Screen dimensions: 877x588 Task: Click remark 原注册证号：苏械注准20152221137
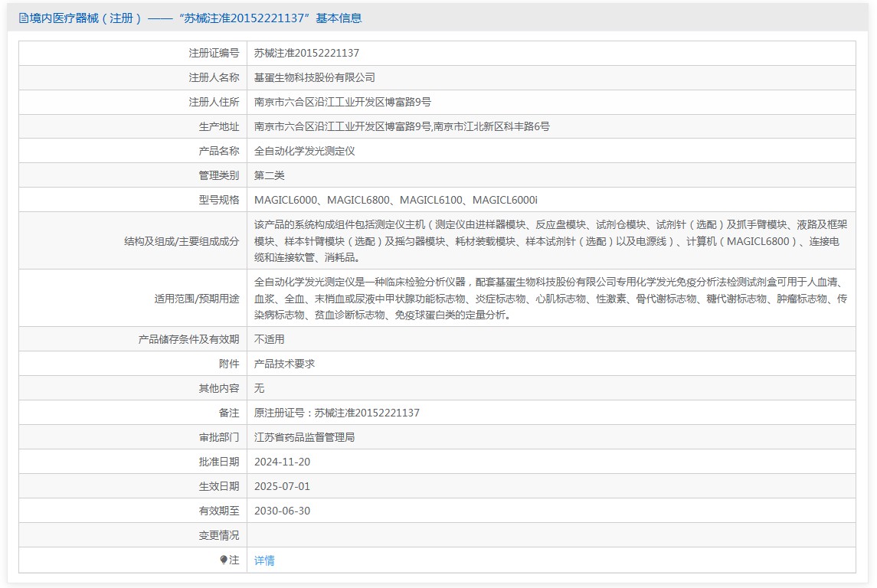tap(337, 413)
